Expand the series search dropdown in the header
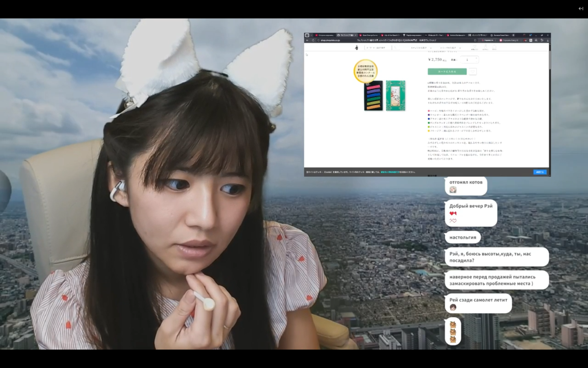This screenshot has width=588, height=368. [x=450, y=48]
